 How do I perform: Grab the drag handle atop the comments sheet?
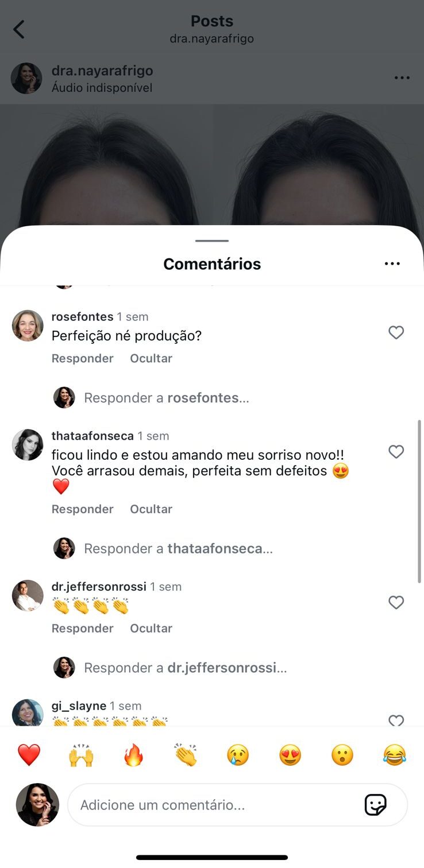coord(212,241)
